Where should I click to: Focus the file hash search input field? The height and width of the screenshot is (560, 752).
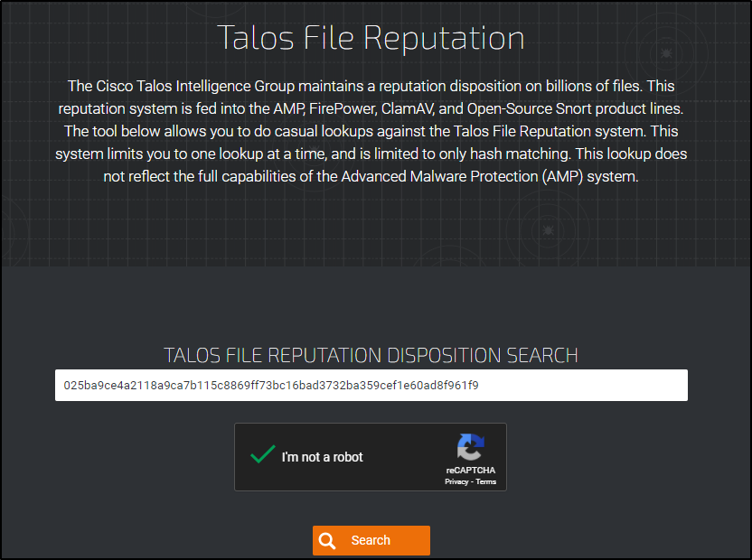pos(371,385)
